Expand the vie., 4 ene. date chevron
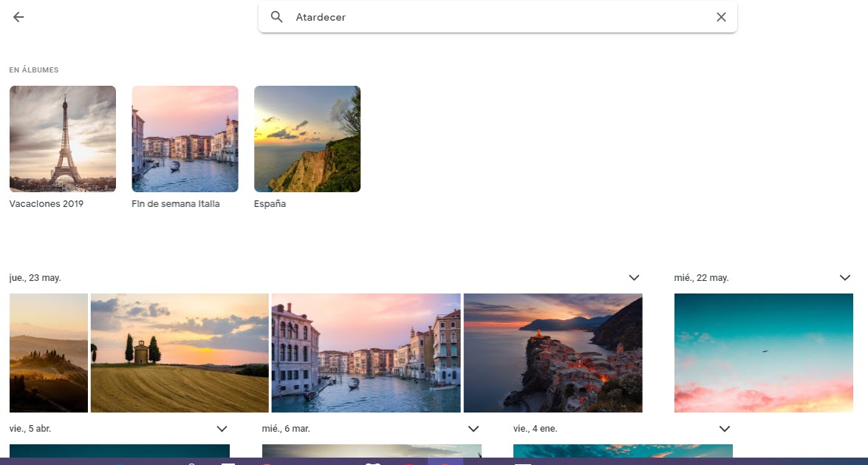Screen dimensions: 868x465 point(725,429)
